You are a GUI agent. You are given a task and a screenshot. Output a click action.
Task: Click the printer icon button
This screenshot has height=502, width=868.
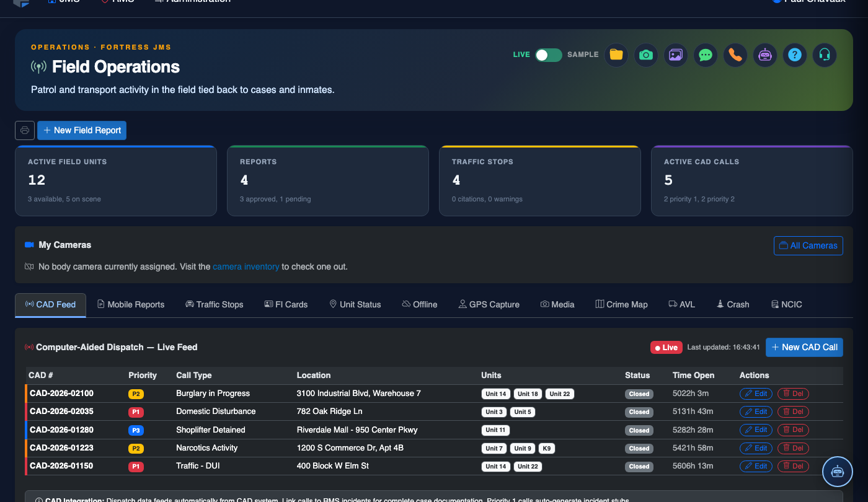[x=25, y=130]
